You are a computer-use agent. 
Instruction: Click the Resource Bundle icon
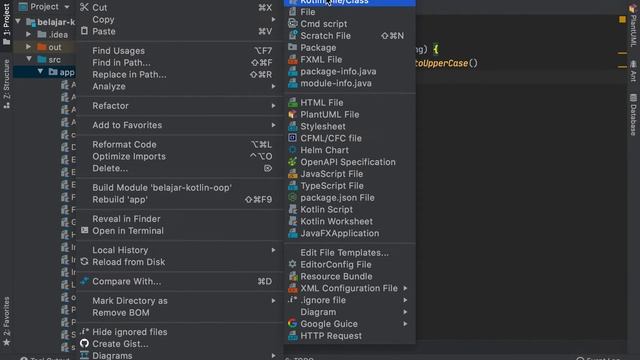(x=293, y=276)
